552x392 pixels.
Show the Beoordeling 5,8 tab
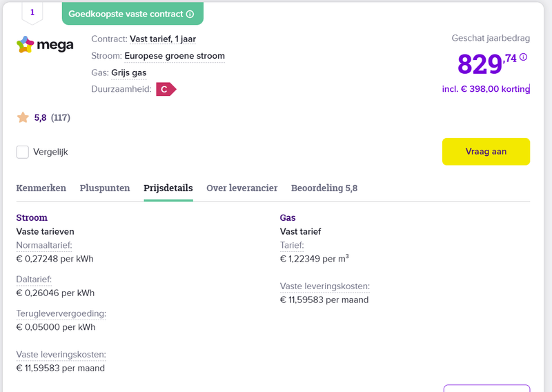pyautogui.click(x=324, y=188)
